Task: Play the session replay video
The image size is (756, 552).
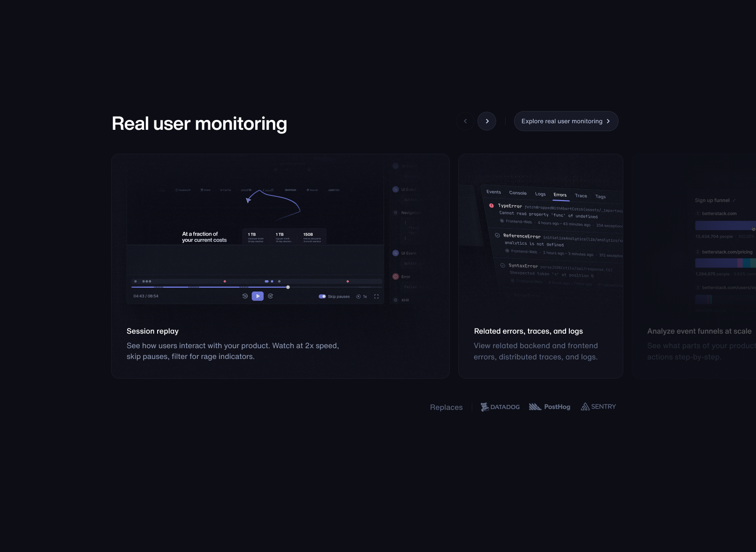Action: click(257, 296)
